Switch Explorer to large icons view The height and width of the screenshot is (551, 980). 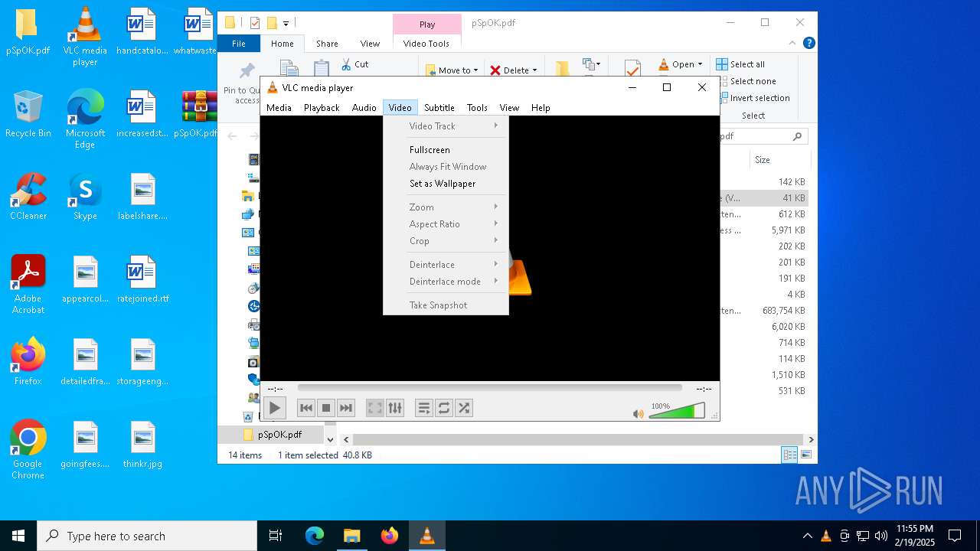point(805,455)
